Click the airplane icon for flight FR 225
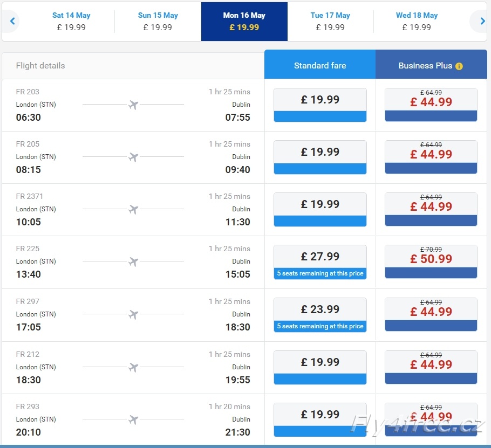Image resolution: width=491 pixels, height=448 pixels. (x=133, y=261)
